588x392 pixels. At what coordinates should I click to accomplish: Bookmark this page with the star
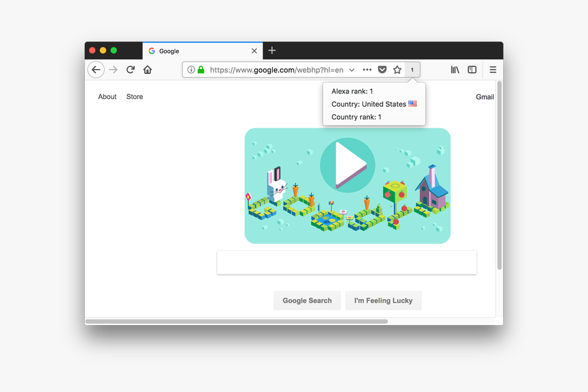397,70
